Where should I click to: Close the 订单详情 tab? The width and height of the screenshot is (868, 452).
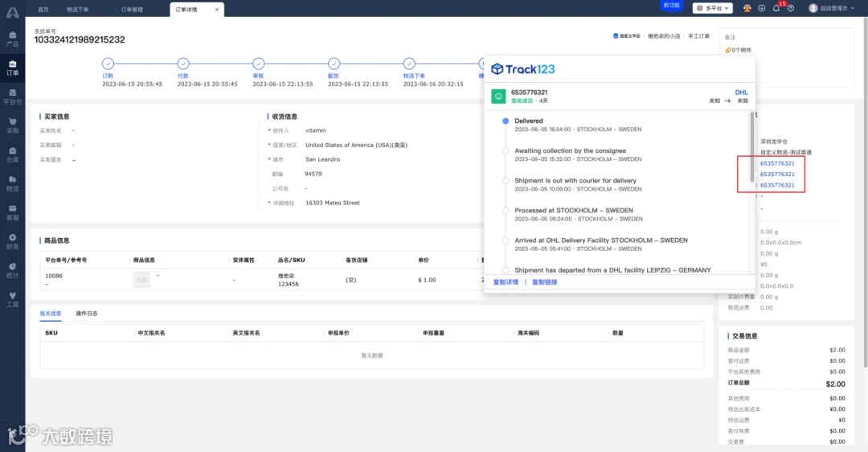point(217,10)
